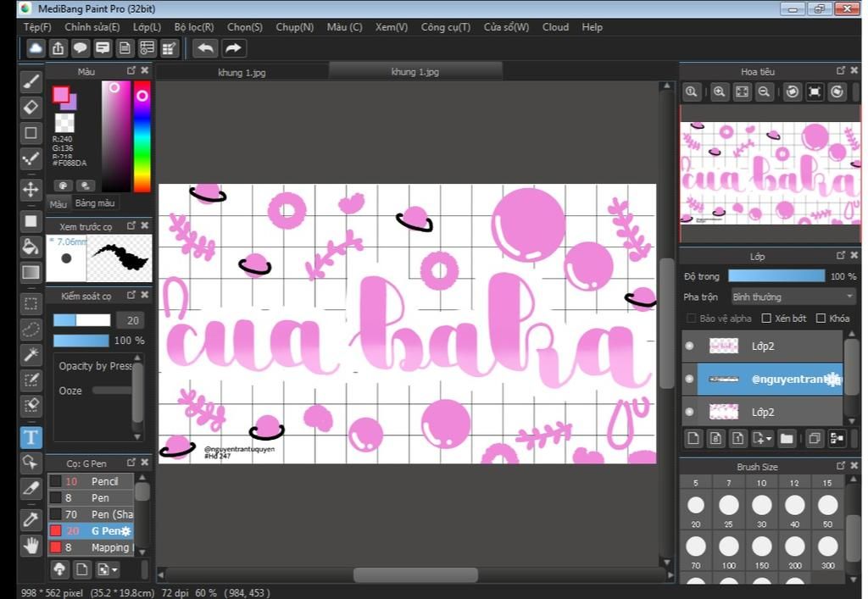Switch to the Bảng màu tab
This screenshot has height=599, width=868.
[x=94, y=203]
